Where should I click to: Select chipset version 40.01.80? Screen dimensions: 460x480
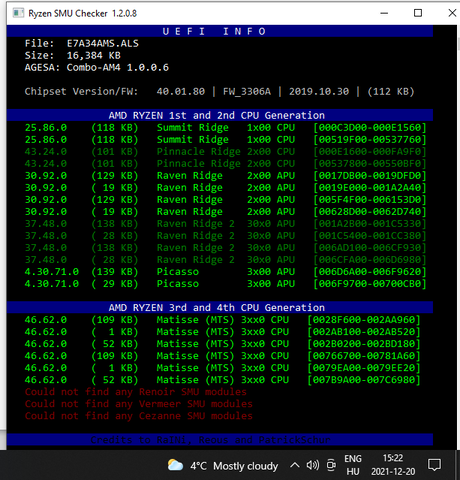(181, 91)
